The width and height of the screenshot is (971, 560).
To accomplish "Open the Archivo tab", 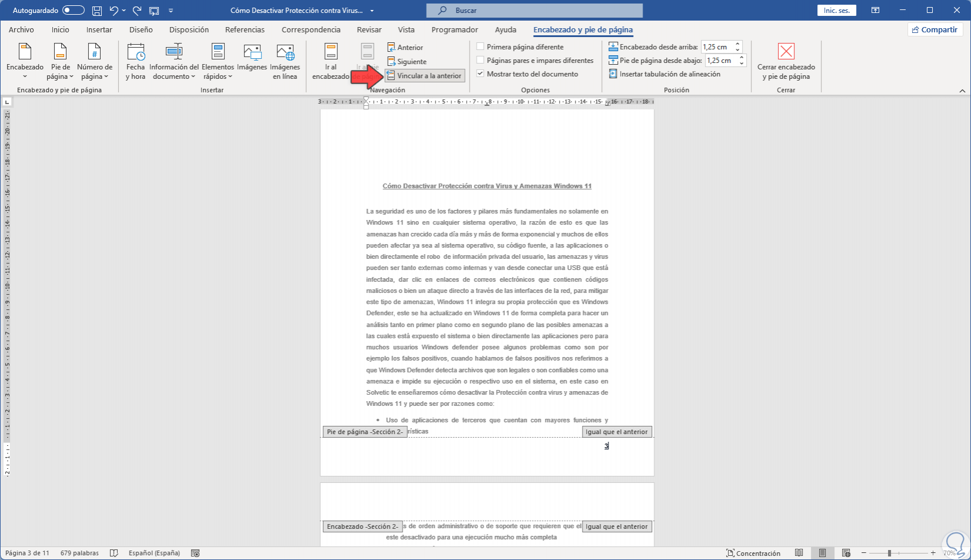I will coord(21,29).
